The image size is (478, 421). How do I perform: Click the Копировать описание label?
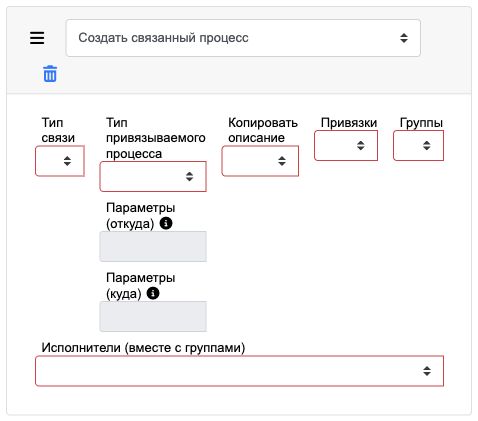click(263, 130)
